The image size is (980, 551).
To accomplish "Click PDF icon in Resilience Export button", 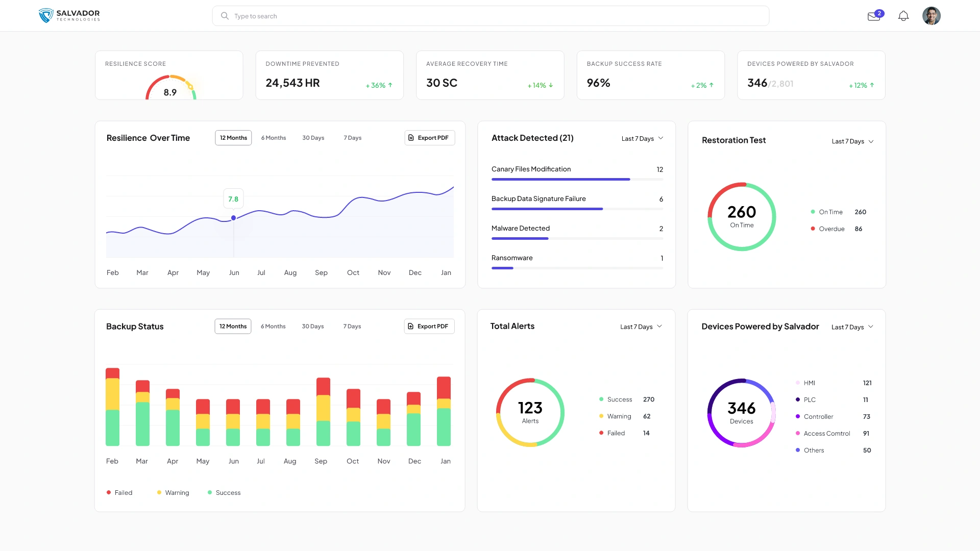I will click(411, 138).
